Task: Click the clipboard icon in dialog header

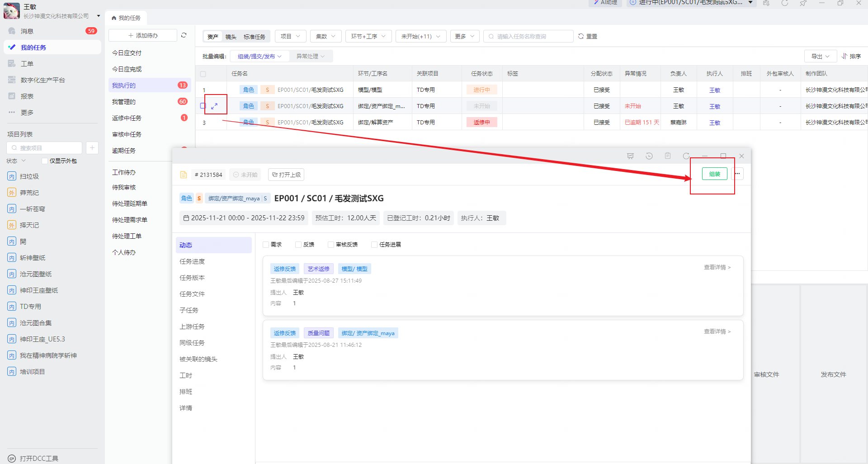Action: (x=667, y=156)
